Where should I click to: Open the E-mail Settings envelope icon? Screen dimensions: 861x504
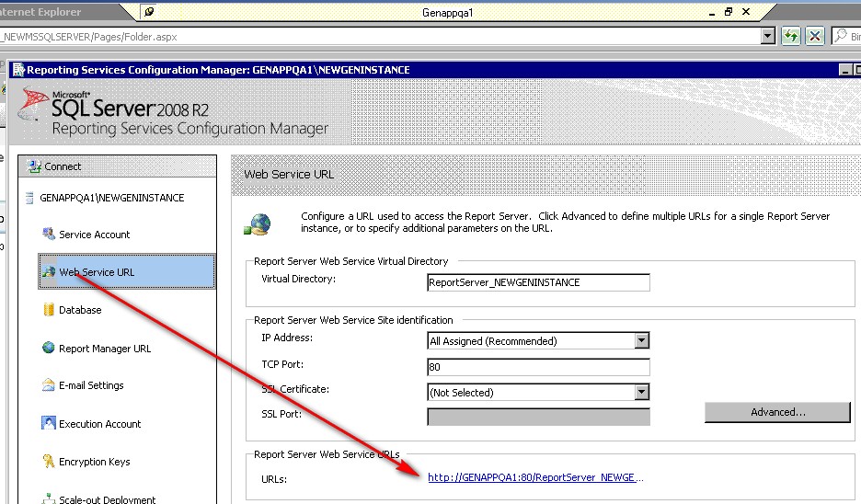(49, 384)
